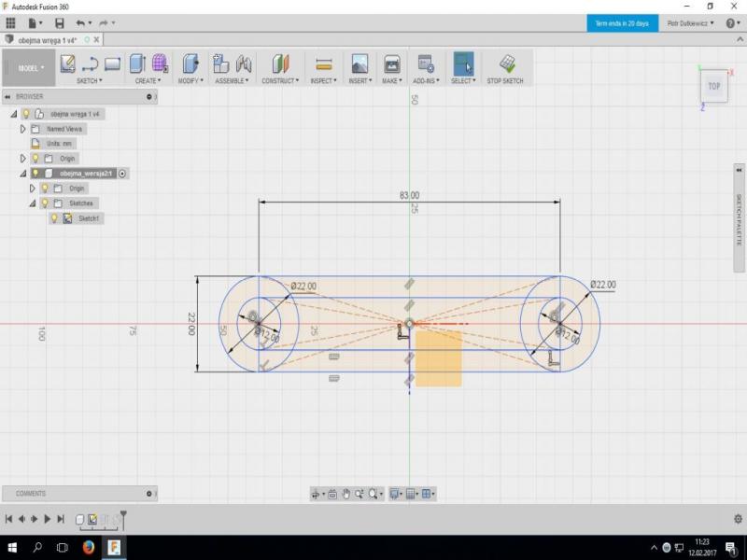This screenshot has height=560, width=747.
Task: Click TOP face of the view cube
Action: (713, 86)
